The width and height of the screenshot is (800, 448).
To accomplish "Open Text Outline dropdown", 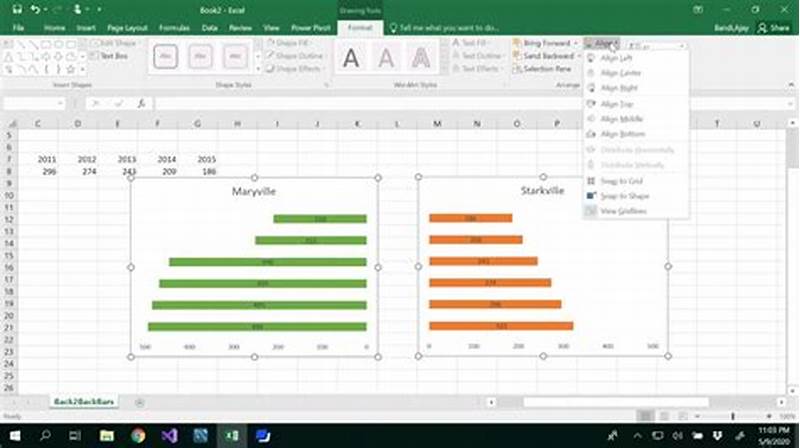I will pyautogui.click(x=478, y=56).
